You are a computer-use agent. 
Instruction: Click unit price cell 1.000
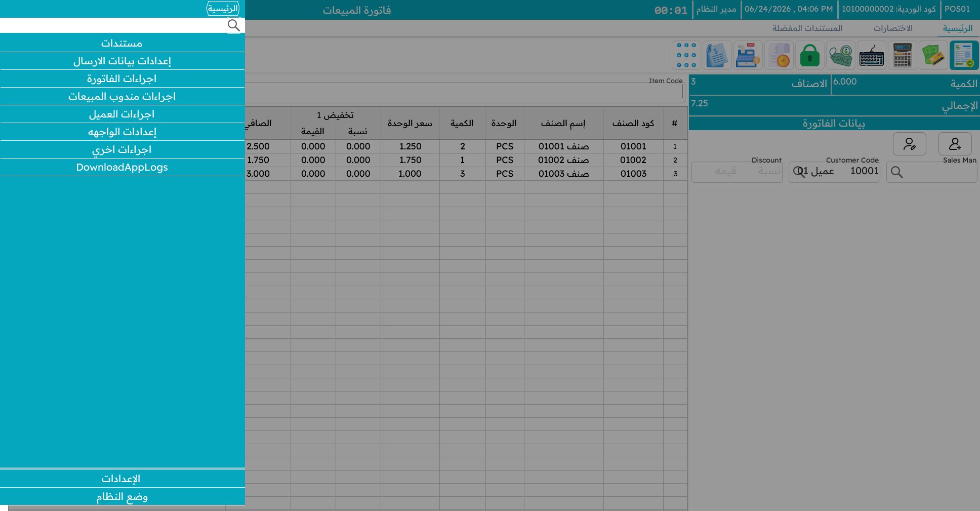(410, 174)
